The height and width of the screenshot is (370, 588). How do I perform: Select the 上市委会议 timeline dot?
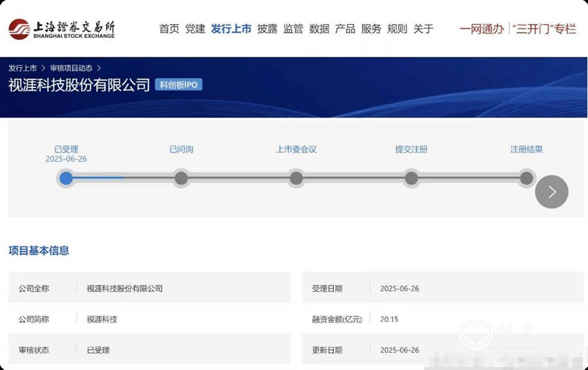[x=296, y=178]
